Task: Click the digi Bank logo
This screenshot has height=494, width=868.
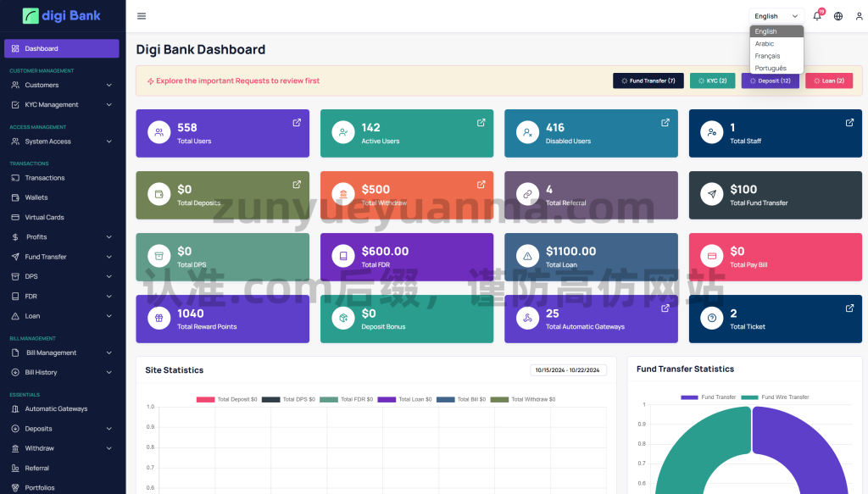Action: pos(61,15)
